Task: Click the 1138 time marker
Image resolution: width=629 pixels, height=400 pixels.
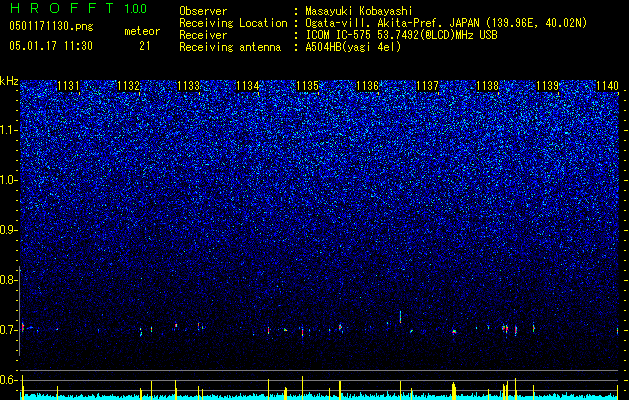Action: click(487, 86)
